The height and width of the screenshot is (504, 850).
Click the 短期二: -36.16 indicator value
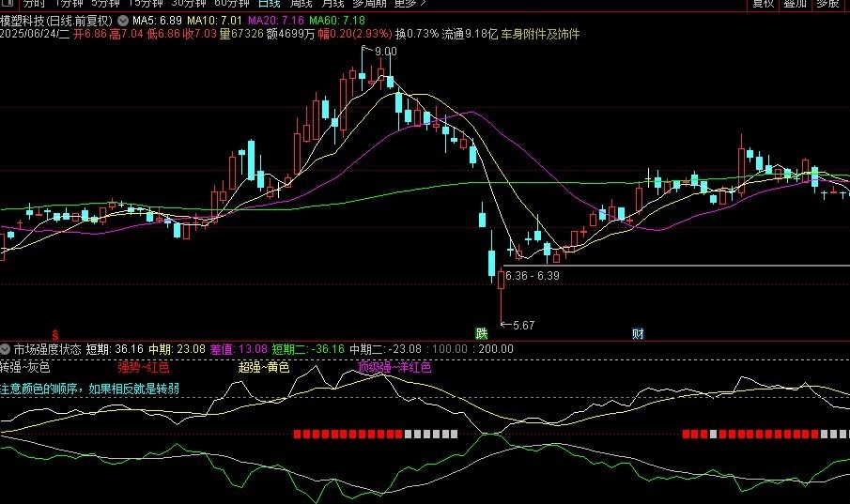(x=308, y=349)
